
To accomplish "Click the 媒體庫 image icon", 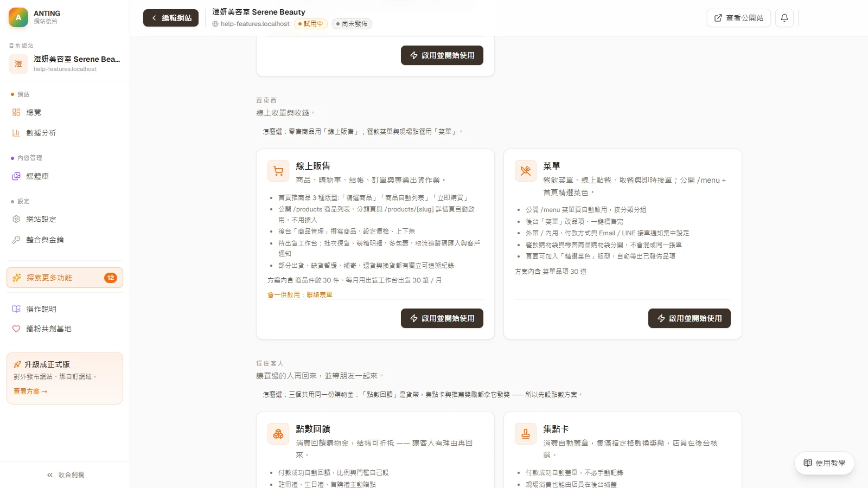I will pos(16,176).
